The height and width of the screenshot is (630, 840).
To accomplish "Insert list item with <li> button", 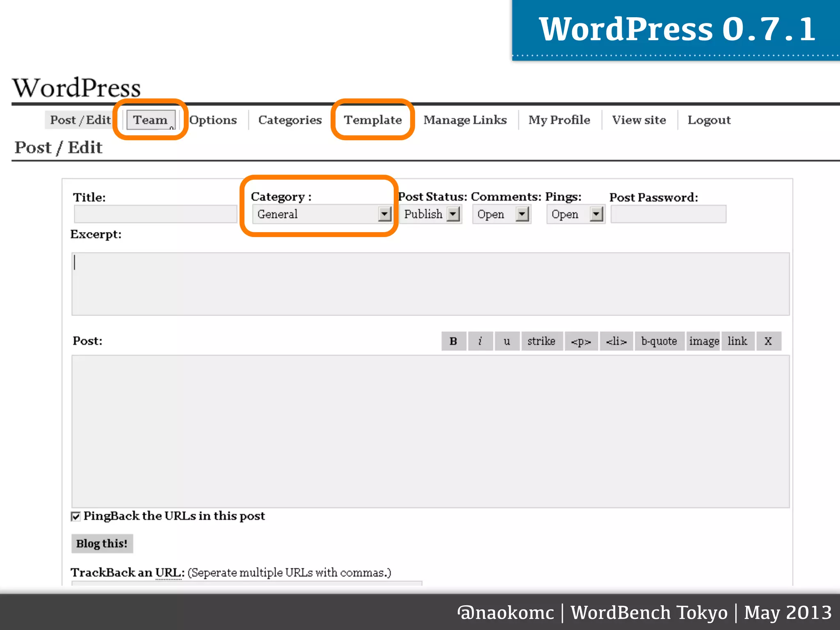I will coord(616,341).
